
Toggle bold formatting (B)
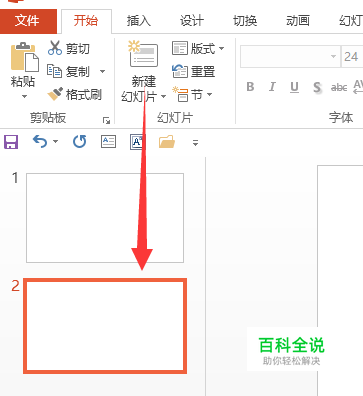point(250,87)
